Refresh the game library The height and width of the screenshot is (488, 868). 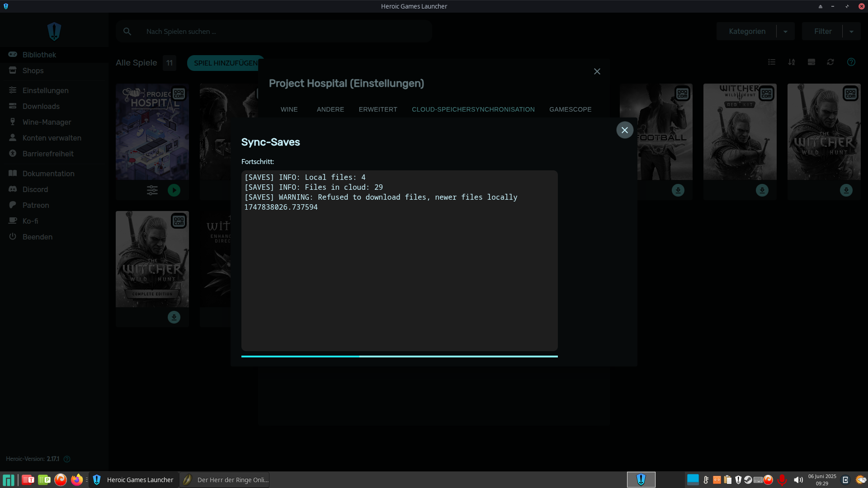[830, 62]
